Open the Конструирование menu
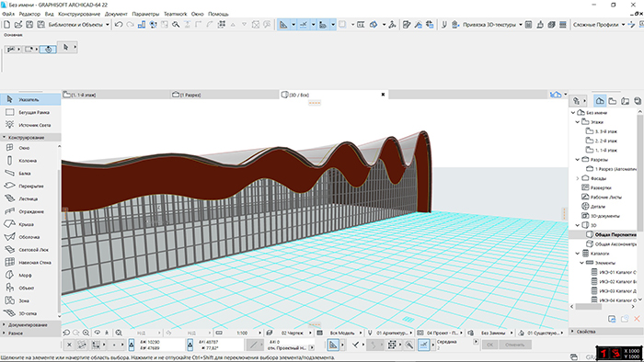The width and height of the screenshot is (644, 362). 79,14
